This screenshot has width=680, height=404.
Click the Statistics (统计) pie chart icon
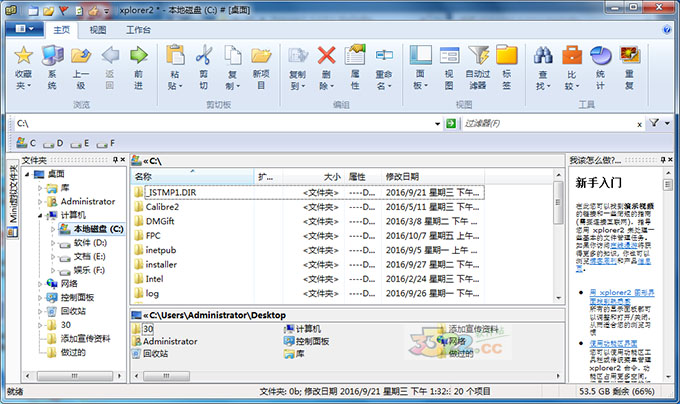coord(601,55)
